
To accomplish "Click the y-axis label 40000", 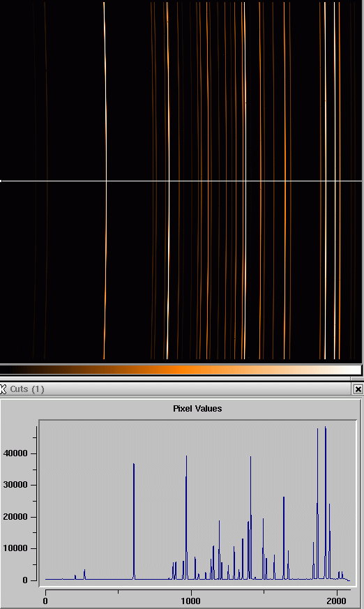I will tap(15, 453).
